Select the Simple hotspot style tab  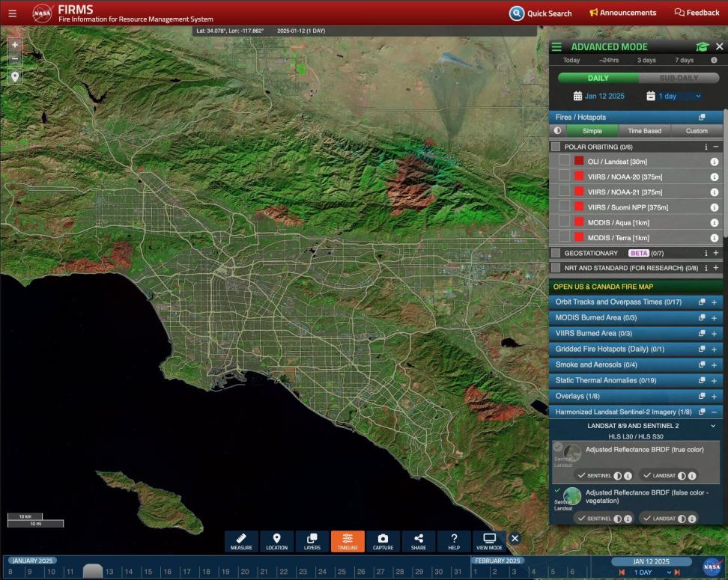coord(592,131)
